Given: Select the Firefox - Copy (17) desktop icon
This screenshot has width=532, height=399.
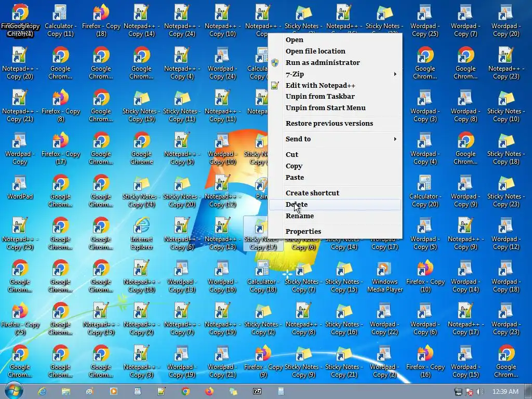Looking at the screenshot, I should [60, 148].
